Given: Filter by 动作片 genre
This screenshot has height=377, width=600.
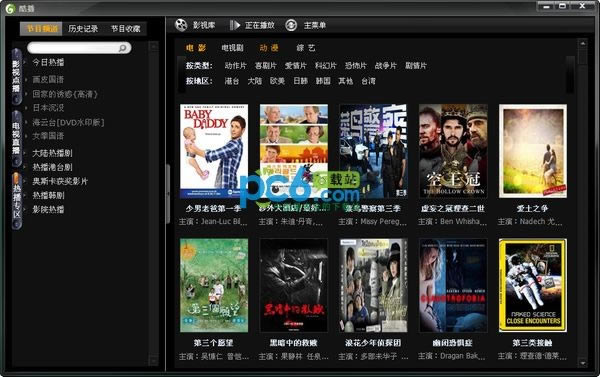Looking at the screenshot, I should click(x=235, y=66).
